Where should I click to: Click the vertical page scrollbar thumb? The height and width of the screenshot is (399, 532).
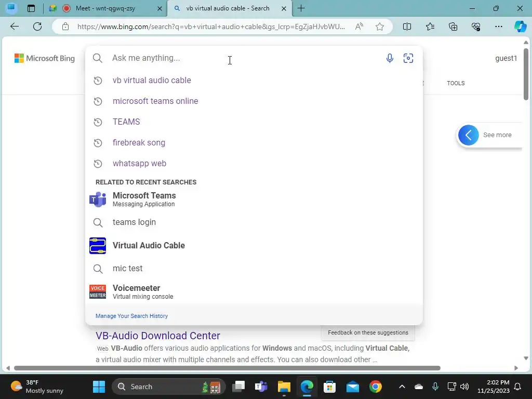526,74
